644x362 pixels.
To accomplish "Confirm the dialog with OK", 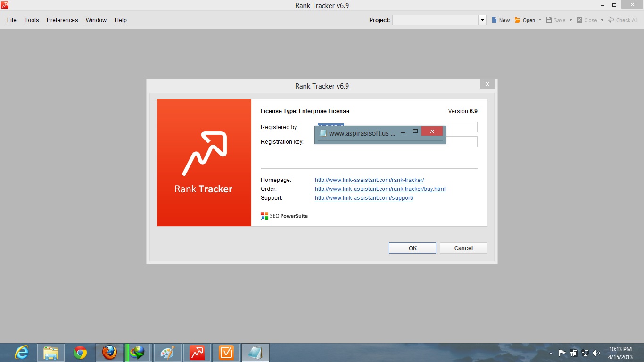I will coord(413,248).
